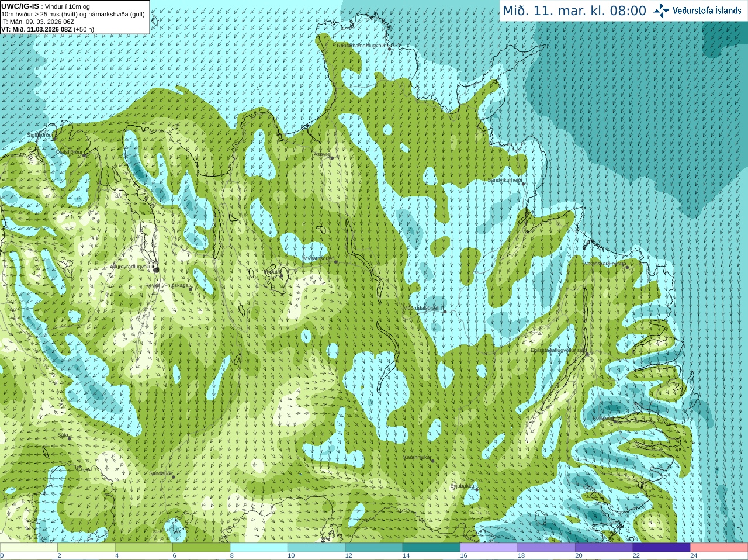Image resolution: width=748 pixels, height=560 pixels.
Task: Click the Mývatnsöræfi station dot
Action: [x=335, y=262]
